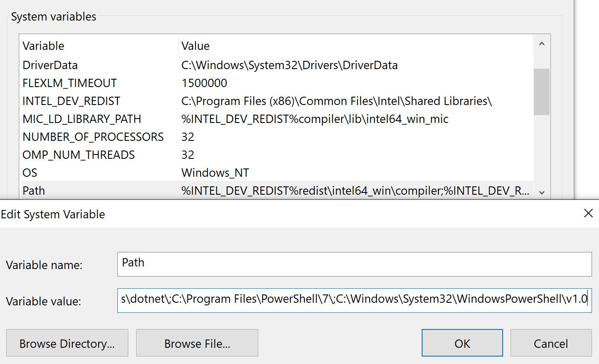Click Browse File button

[x=197, y=343]
